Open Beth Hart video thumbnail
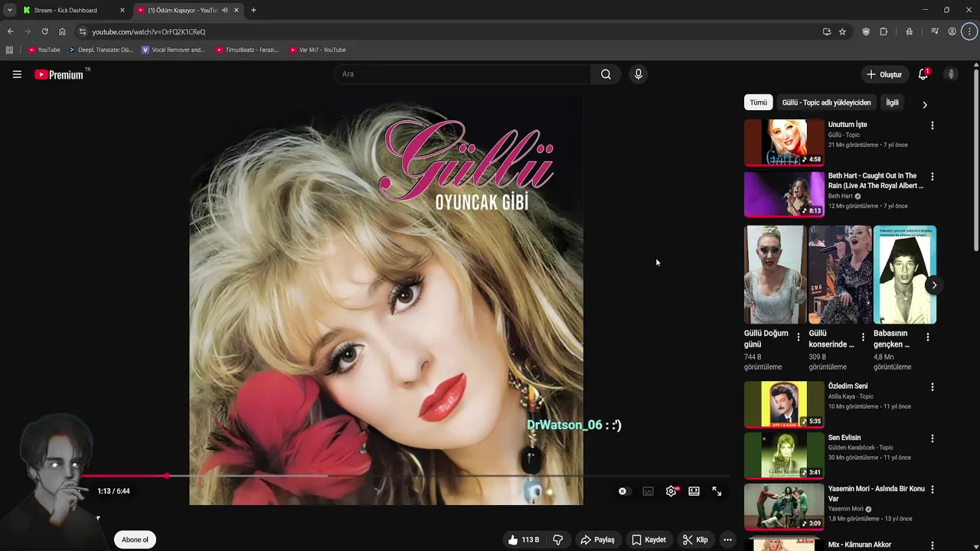980x551 pixels. (x=784, y=194)
